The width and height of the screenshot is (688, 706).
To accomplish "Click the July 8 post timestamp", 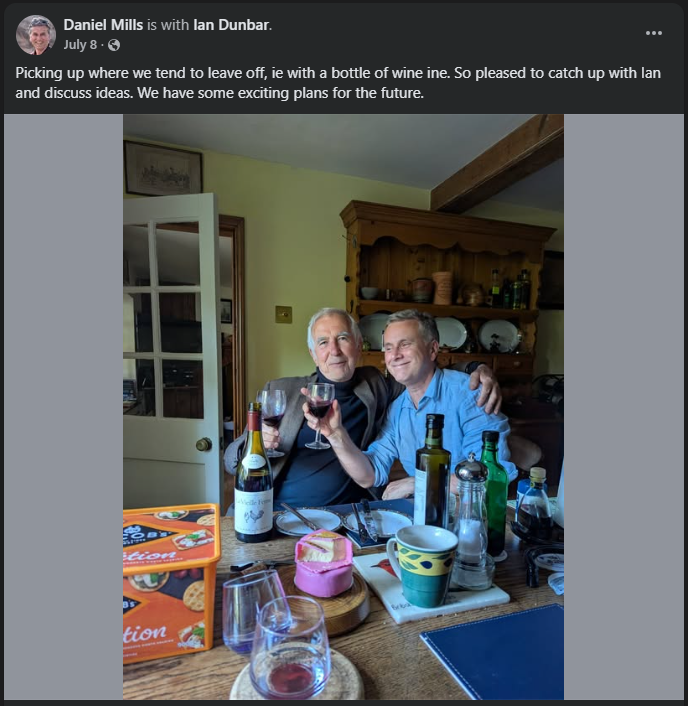I will pos(80,45).
